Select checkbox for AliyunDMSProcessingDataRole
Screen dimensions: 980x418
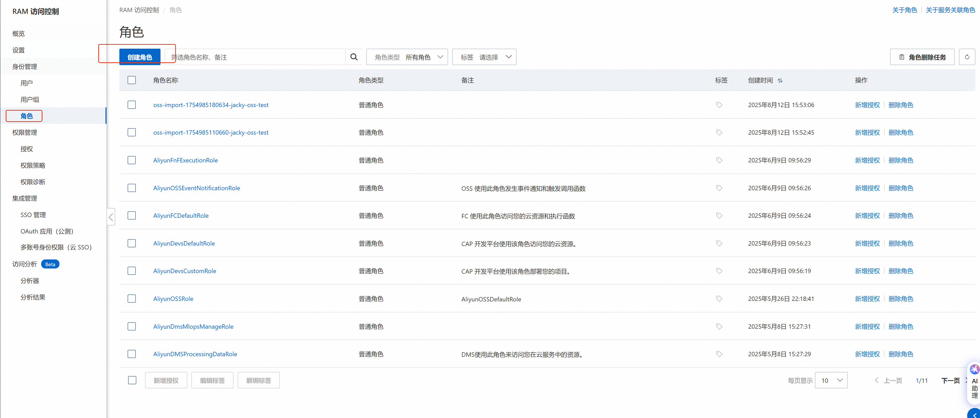[x=132, y=354]
